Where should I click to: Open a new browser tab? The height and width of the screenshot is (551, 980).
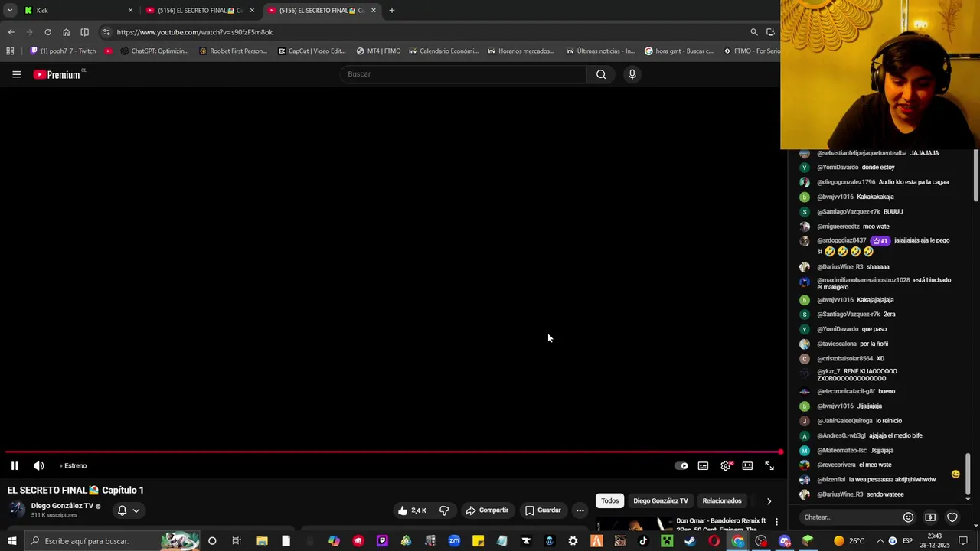pyautogui.click(x=392, y=11)
